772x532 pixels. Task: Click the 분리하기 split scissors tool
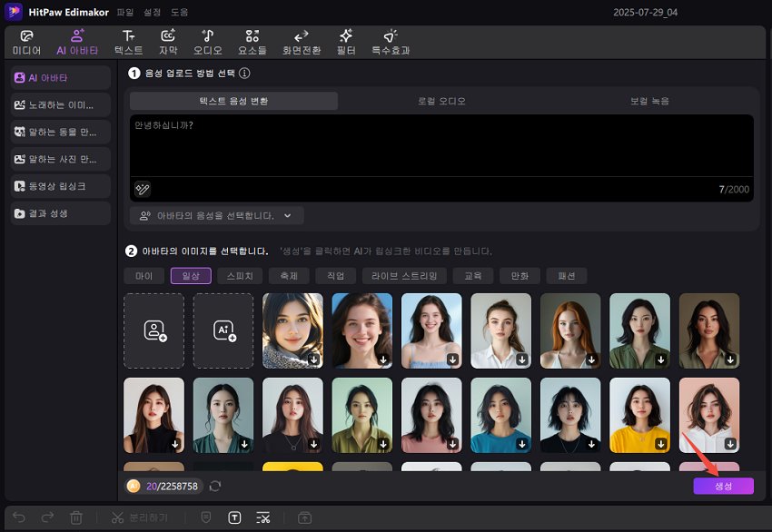139,517
